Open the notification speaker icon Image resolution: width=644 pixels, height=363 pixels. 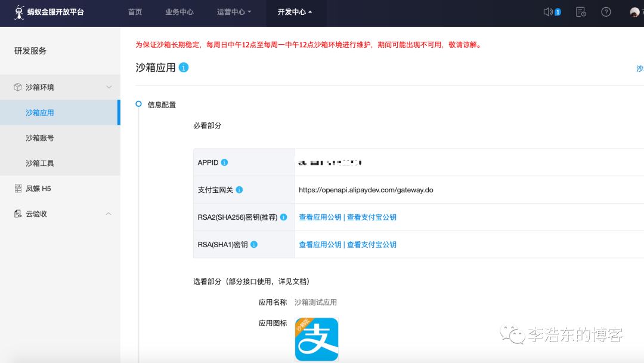[548, 12]
